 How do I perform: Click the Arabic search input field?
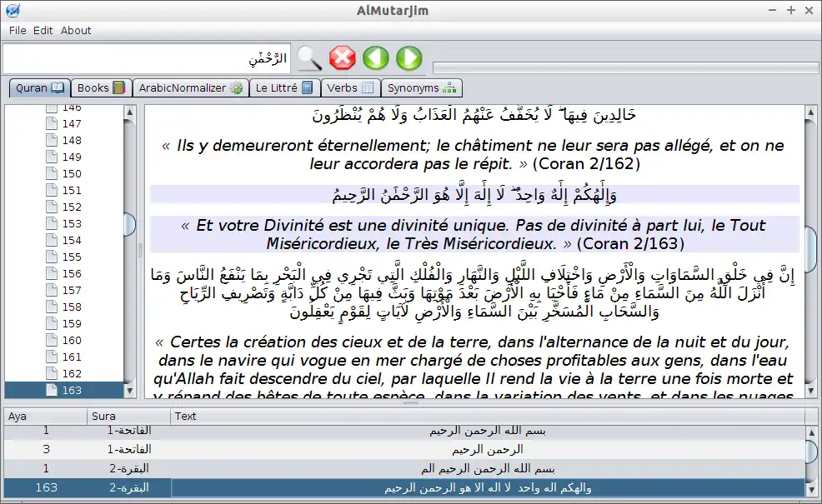point(146,58)
